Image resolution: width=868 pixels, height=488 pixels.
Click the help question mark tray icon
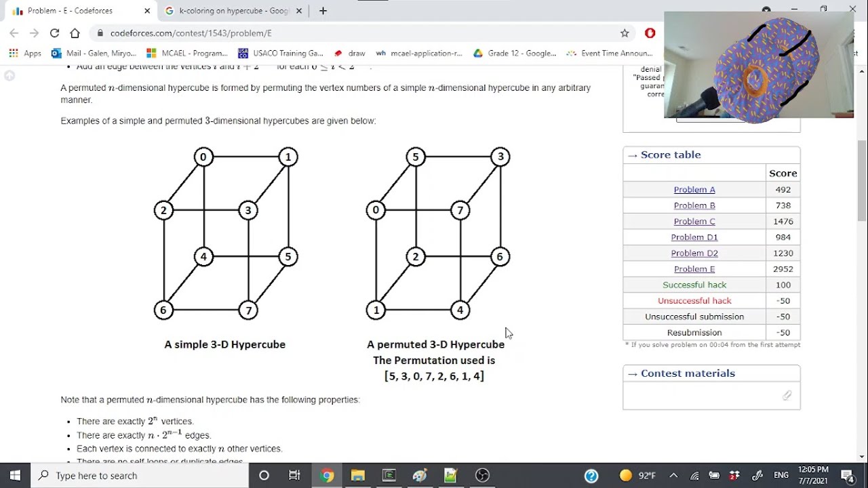pos(591,476)
